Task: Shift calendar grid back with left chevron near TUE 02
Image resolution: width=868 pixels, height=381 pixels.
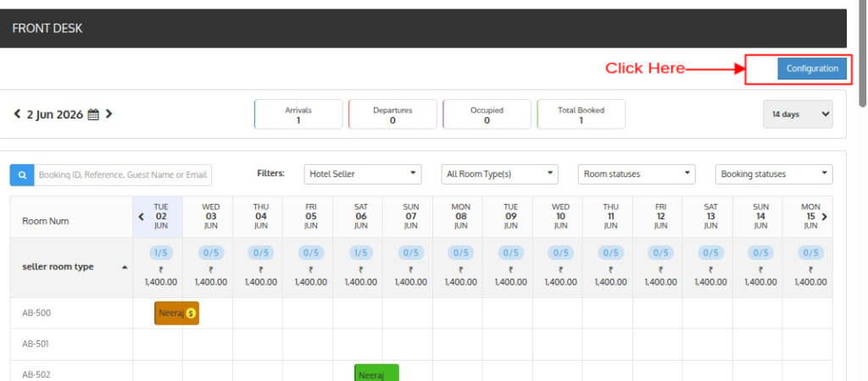Action: click(142, 217)
